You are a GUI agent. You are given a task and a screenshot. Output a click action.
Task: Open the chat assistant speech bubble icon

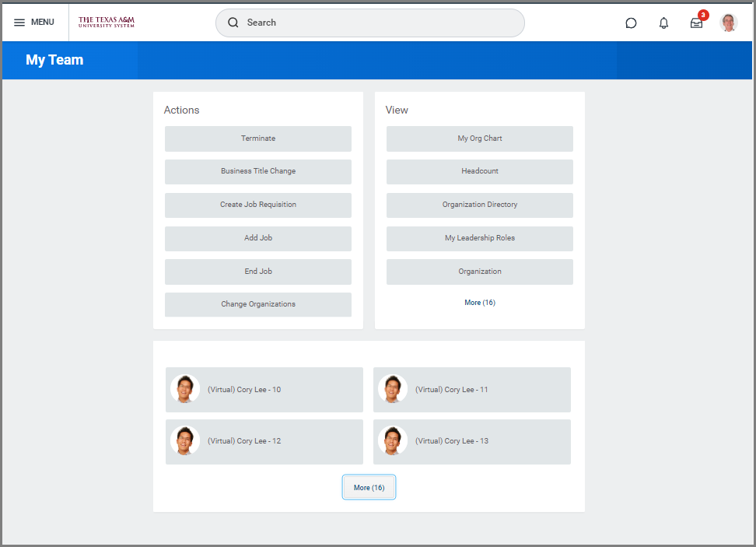click(631, 23)
